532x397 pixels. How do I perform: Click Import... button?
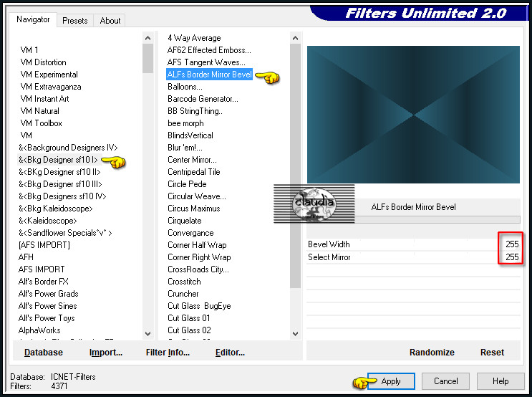tap(106, 352)
